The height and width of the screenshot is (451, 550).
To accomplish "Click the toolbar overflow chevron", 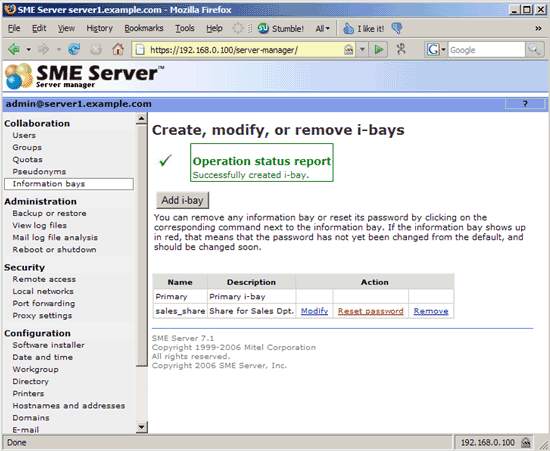I will 538,28.
